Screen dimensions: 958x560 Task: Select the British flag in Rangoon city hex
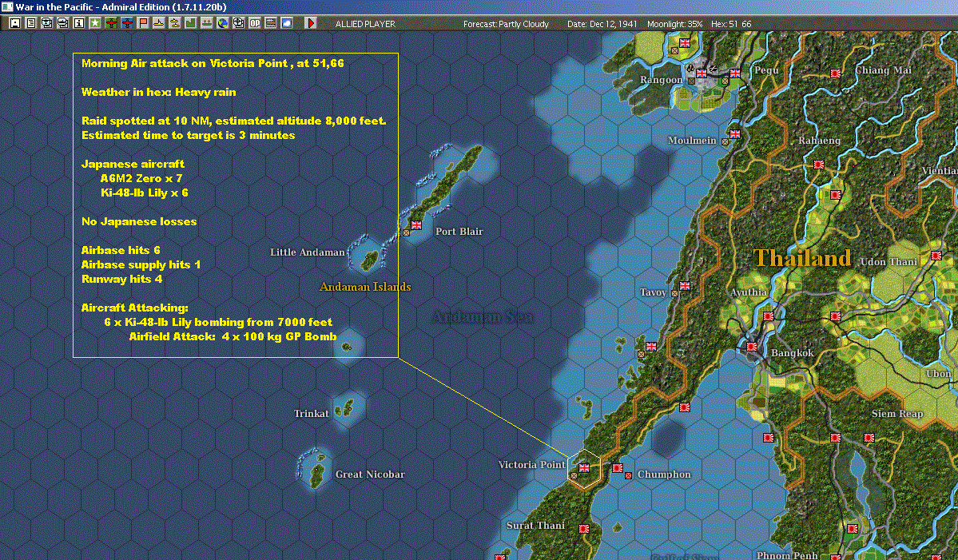point(702,73)
